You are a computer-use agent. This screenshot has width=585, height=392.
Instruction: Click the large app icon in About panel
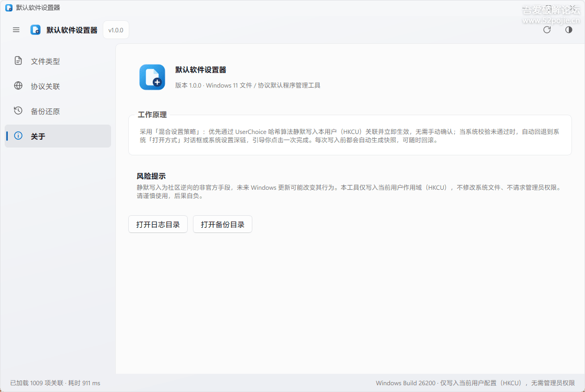coord(152,77)
